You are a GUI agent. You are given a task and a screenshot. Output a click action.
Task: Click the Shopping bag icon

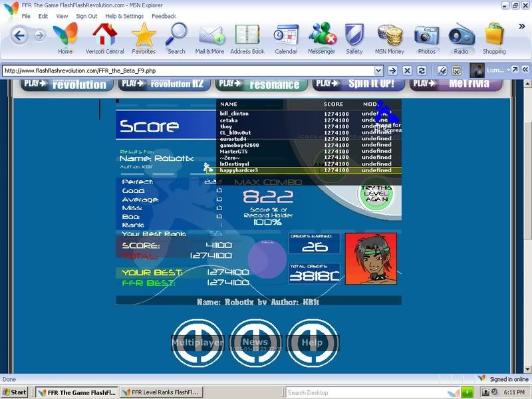click(494, 38)
